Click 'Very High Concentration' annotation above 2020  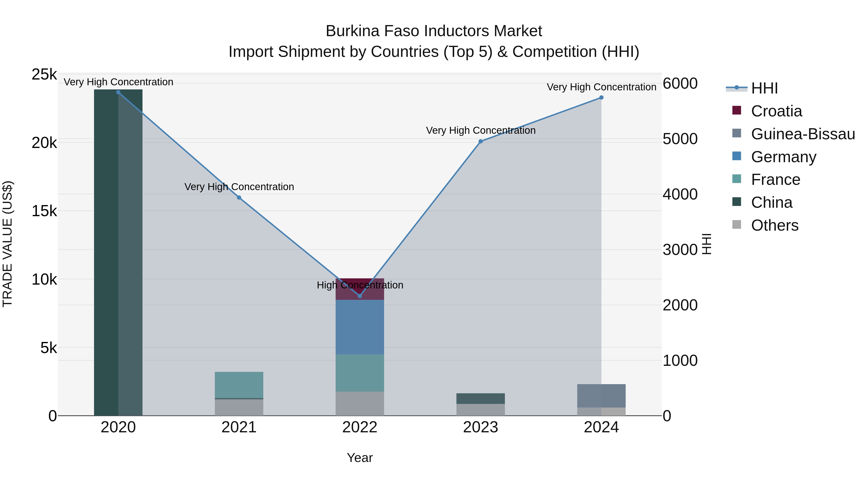[x=118, y=82]
